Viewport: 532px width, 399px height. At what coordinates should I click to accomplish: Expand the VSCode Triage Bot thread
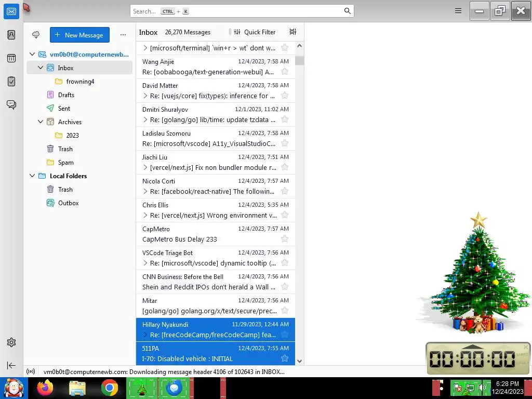pyautogui.click(x=145, y=263)
